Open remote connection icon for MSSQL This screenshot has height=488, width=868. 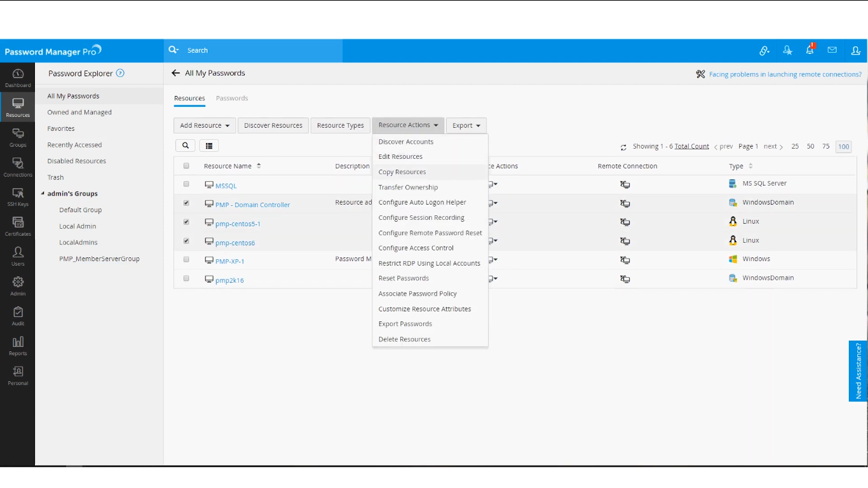(625, 185)
